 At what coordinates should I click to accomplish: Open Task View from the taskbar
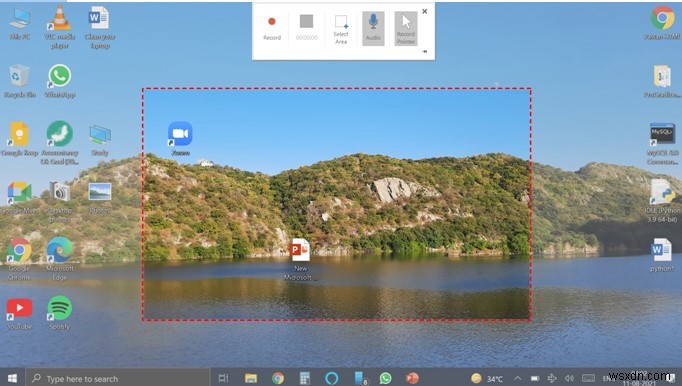click(x=223, y=378)
